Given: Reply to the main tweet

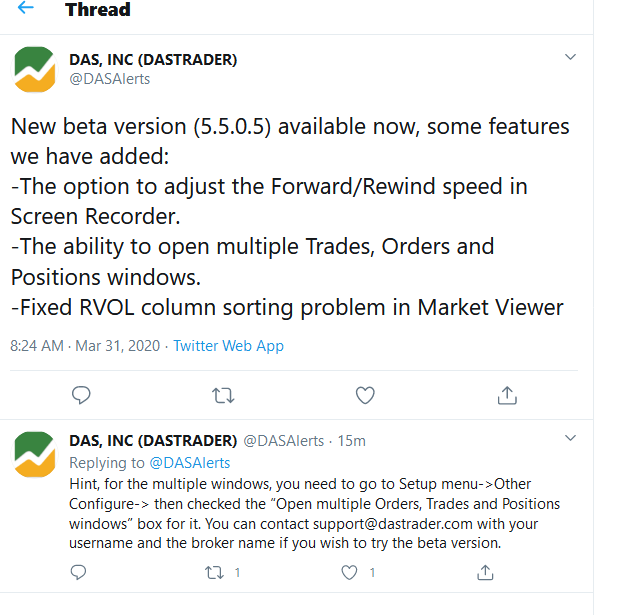Looking at the screenshot, I should [x=81, y=396].
